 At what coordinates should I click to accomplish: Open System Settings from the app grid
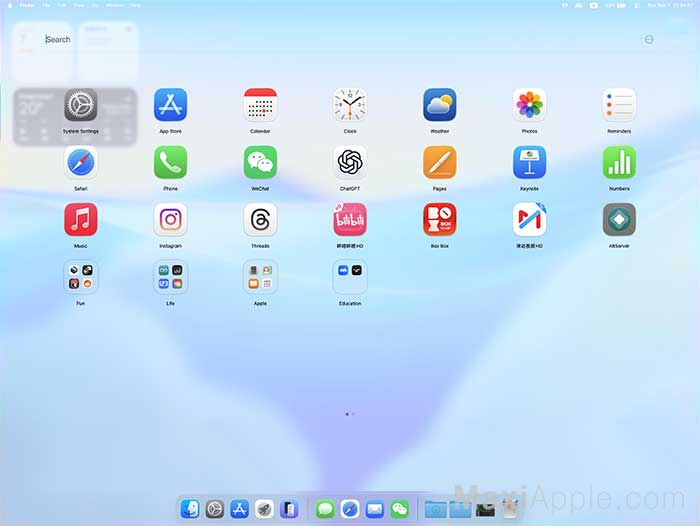(x=80, y=105)
